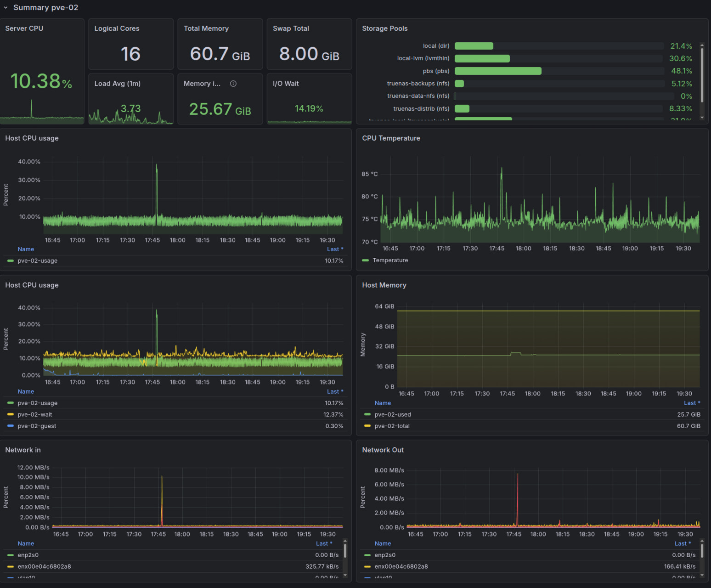Screen dimensions: 711x588
Task: Click Name header in Network in legend
Action: (x=26, y=543)
